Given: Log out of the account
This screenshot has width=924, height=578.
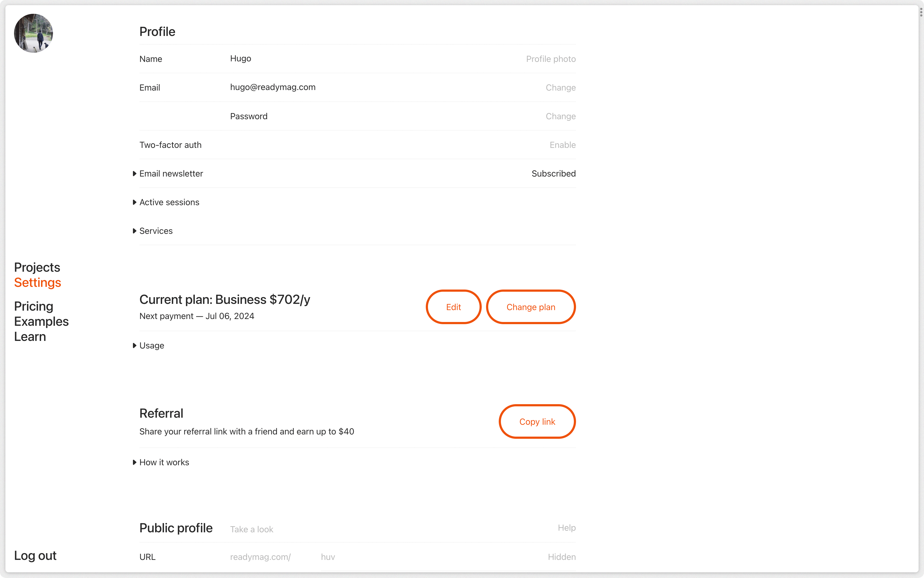Looking at the screenshot, I should pos(35,556).
